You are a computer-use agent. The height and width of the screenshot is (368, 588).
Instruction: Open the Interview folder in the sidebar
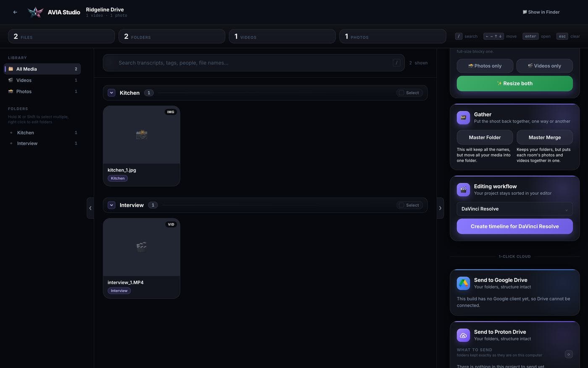(42, 143)
